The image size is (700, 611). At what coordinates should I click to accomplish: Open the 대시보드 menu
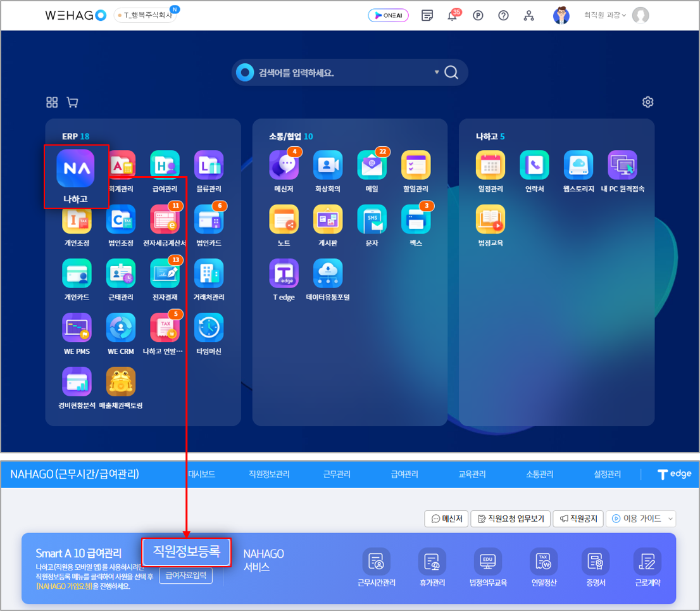[202, 474]
